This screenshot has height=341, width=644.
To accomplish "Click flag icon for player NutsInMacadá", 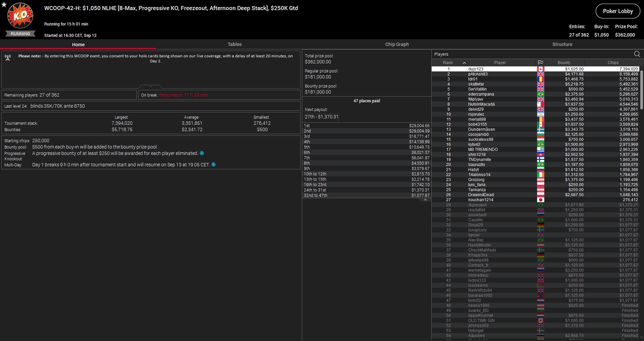I will pyautogui.click(x=540, y=104).
